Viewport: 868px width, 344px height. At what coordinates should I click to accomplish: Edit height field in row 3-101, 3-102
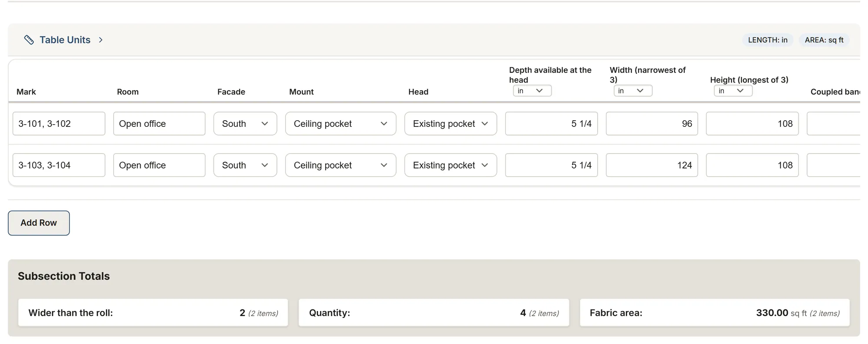coord(752,124)
